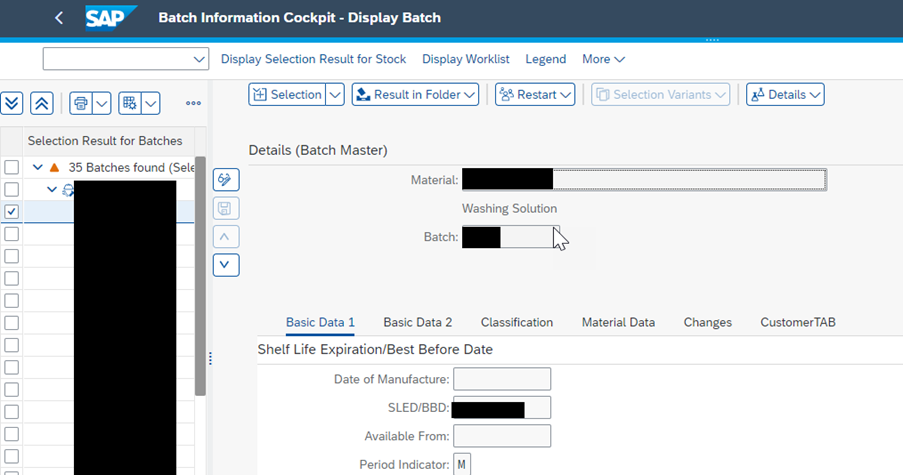The height and width of the screenshot is (475, 903).
Task: Uncheck the selected batch row checkbox
Action: [x=11, y=212]
